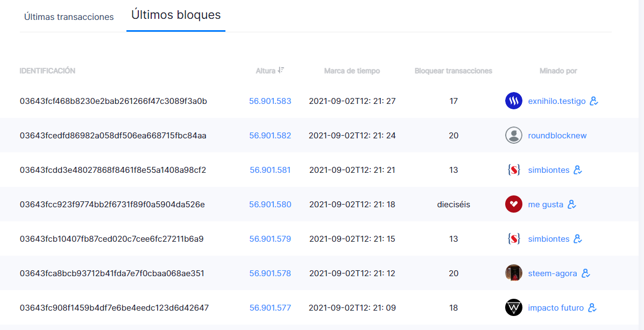Select block ID 03643fc908f1459b4df7e6be4eedc123d6d42647
Screen dimensions: 644x330
click(114, 308)
